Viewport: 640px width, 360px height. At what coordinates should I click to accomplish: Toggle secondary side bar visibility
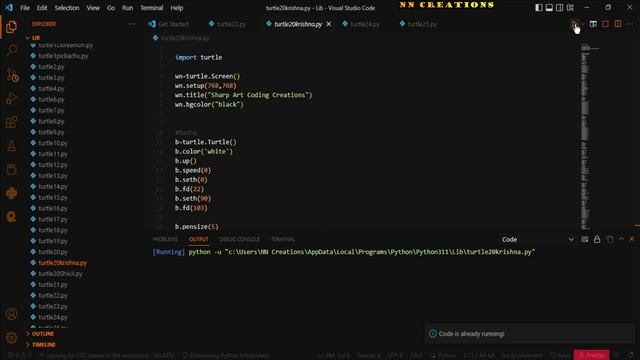coord(560,8)
